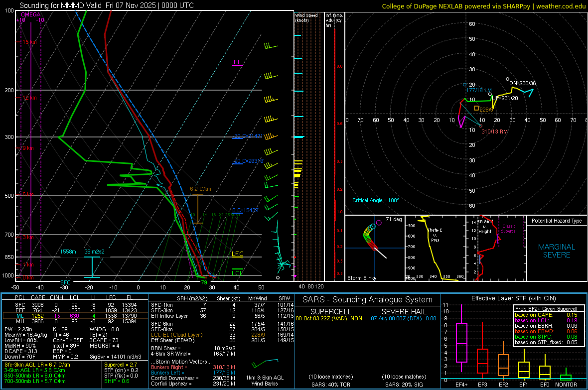This screenshot has height=390, width=588.
Task: Click the 'Theta-E v. Pres' plot label
Action: pyautogui.click(x=435, y=235)
